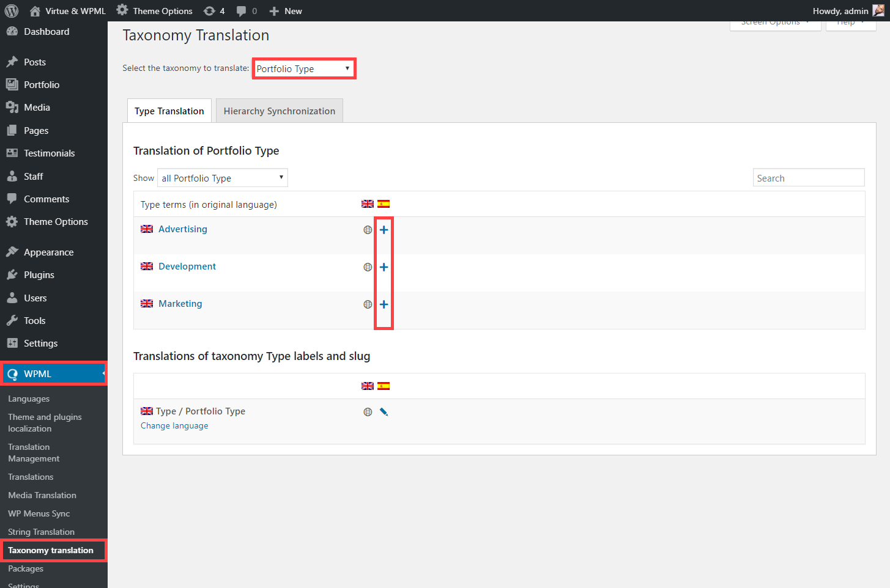Expand Screen Options panel
This screenshot has width=890, height=588.
coord(775,23)
